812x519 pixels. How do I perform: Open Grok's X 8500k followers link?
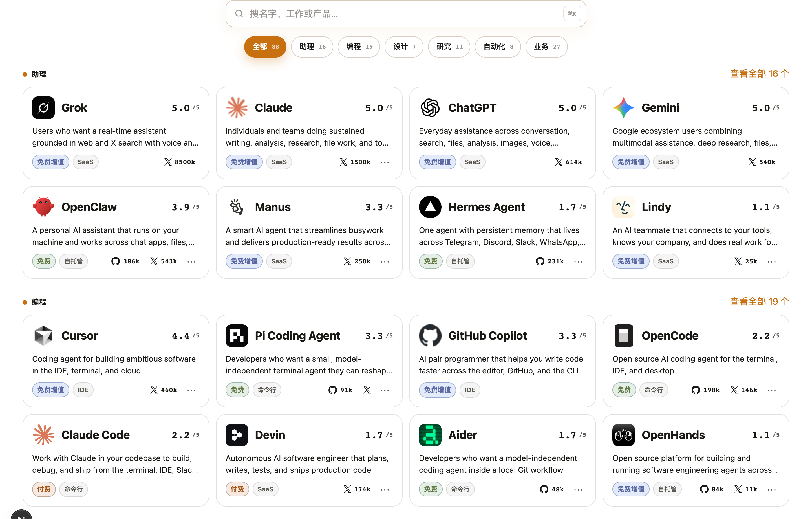pyautogui.click(x=179, y=162)
